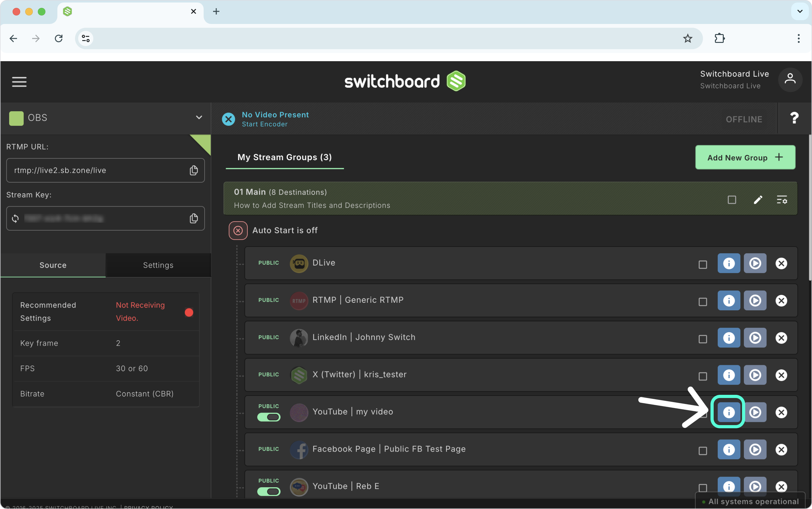The height and width of the screenshot is (509, 812).
Task: Check the Generic RTMP destination checkbox
Action: point(703,302)
